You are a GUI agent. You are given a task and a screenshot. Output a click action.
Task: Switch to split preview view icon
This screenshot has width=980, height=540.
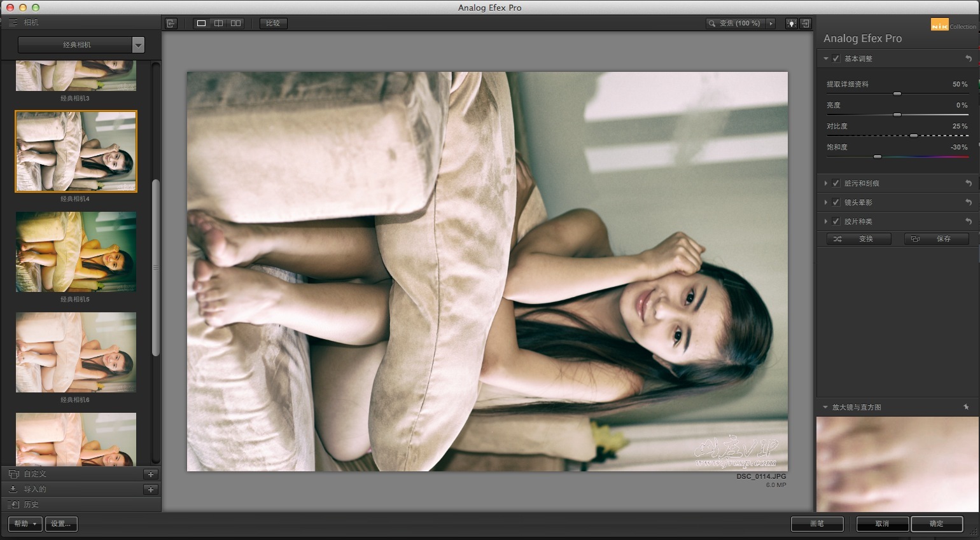coord(218,24)
